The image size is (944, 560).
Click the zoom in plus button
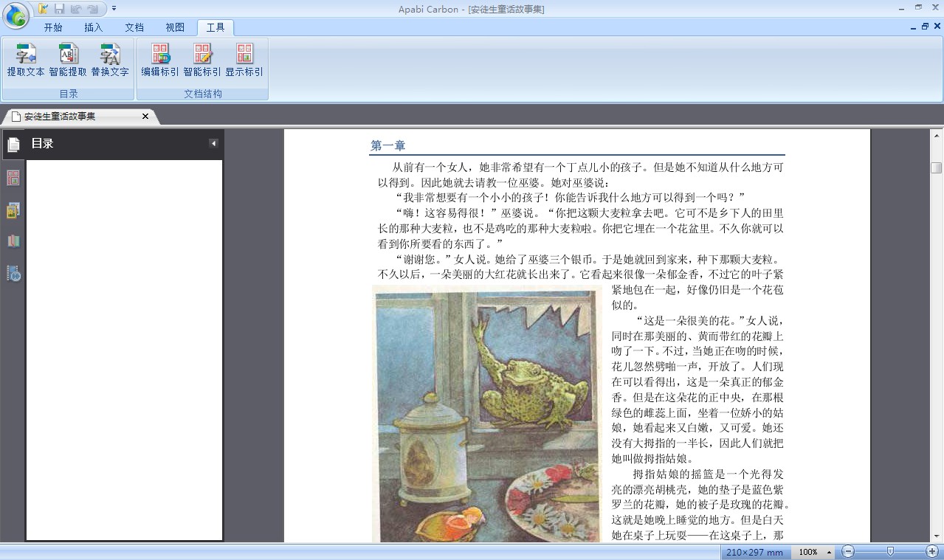(x=932, y=552)
